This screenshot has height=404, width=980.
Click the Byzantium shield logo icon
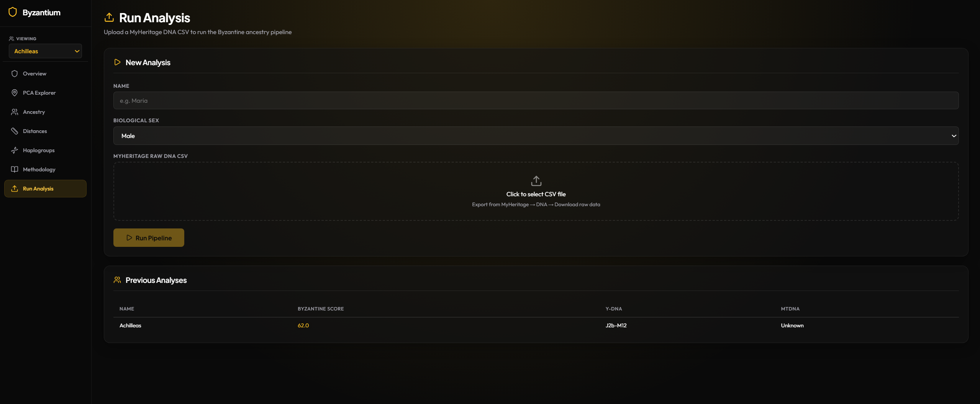coord(13,12)
